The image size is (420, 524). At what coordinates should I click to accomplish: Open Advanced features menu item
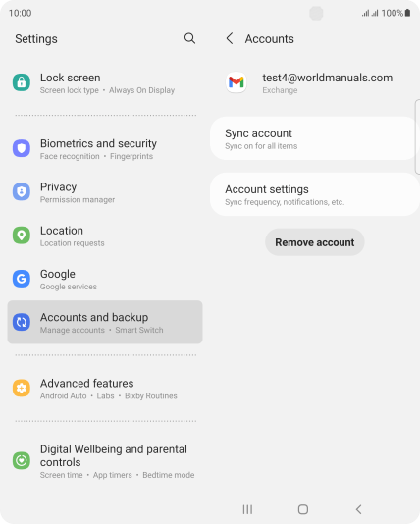pos(105,389)
